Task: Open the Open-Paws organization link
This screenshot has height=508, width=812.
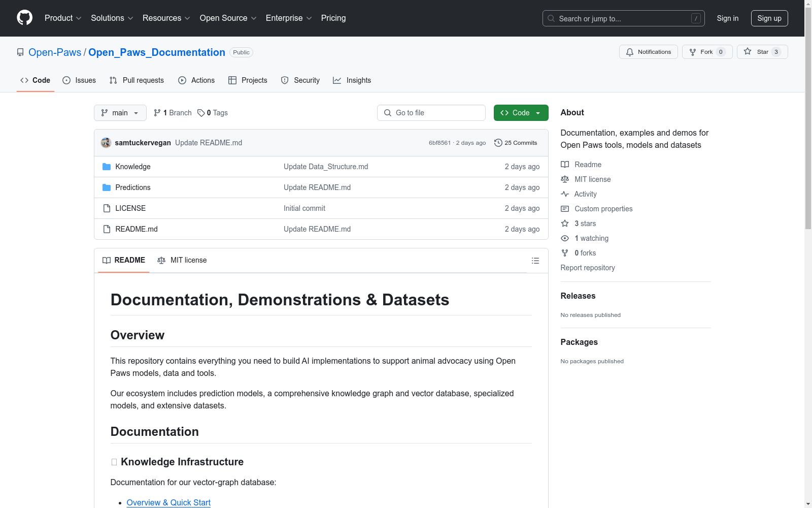Action: (55, 52)
